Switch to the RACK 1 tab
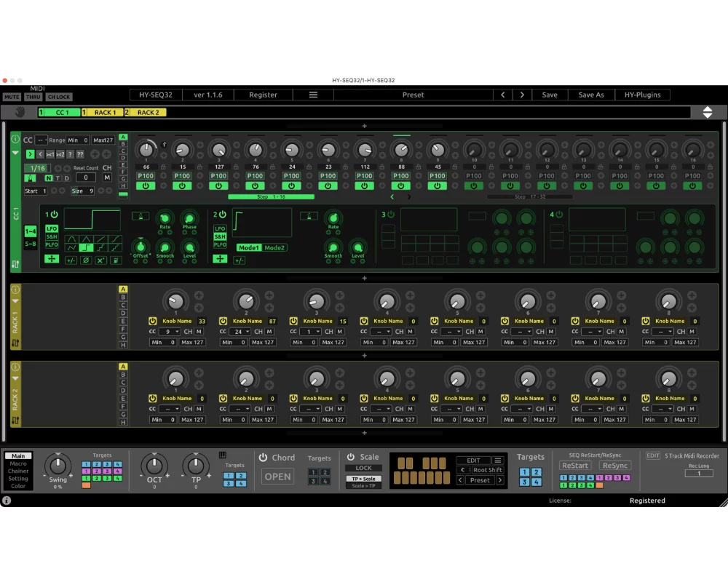The width and height of the screenshot is (728, 582). pos(102,112)
